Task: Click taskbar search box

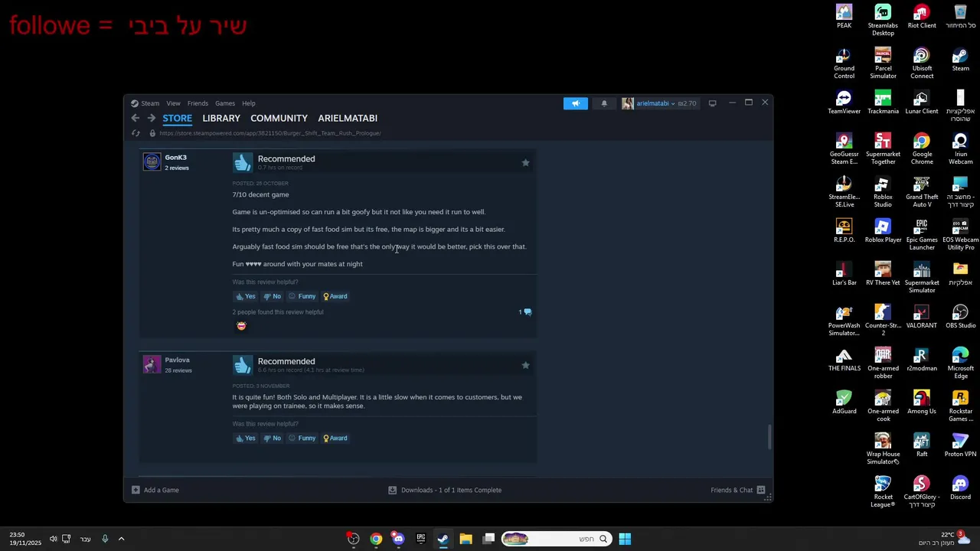Action: (556, 539)
